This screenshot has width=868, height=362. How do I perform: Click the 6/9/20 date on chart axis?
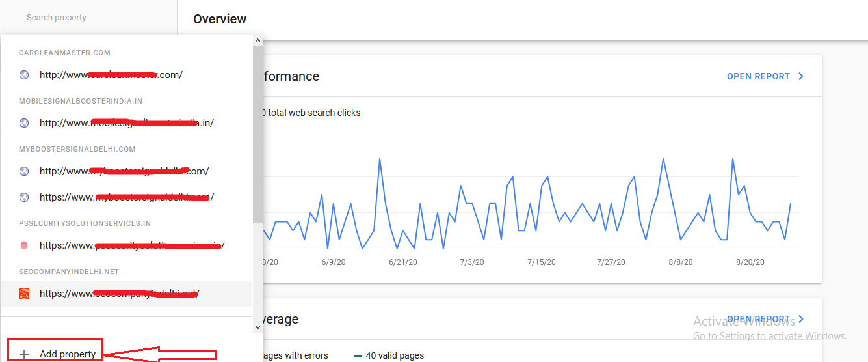333,262
